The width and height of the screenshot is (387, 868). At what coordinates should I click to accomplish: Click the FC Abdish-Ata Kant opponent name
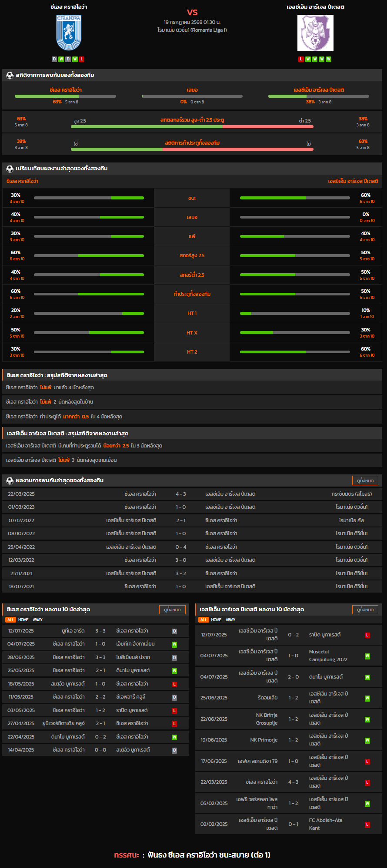[x=326, y=824]
